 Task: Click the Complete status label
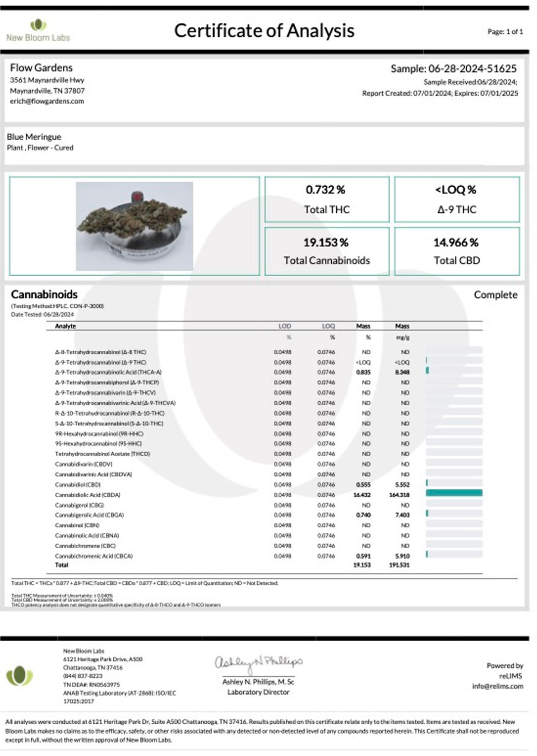coord(496,295)
